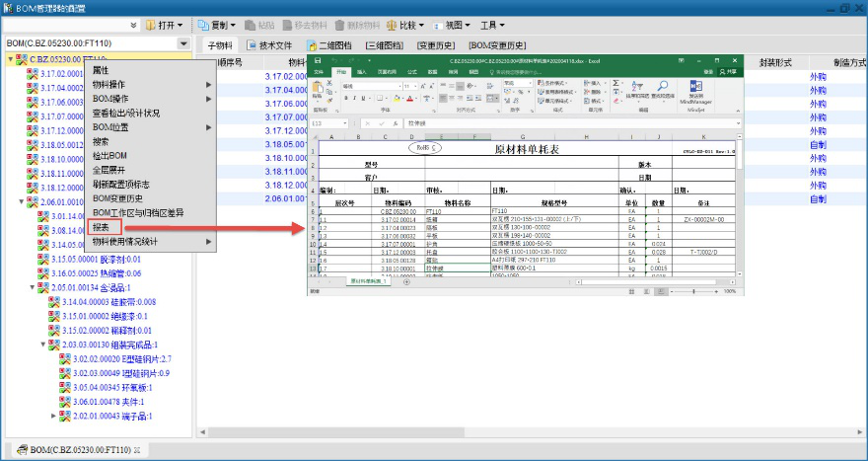The height and width of the screenshot is (461, 868).
Task: Click the 打开 (Open) folder icon
Action: (151, 24)
